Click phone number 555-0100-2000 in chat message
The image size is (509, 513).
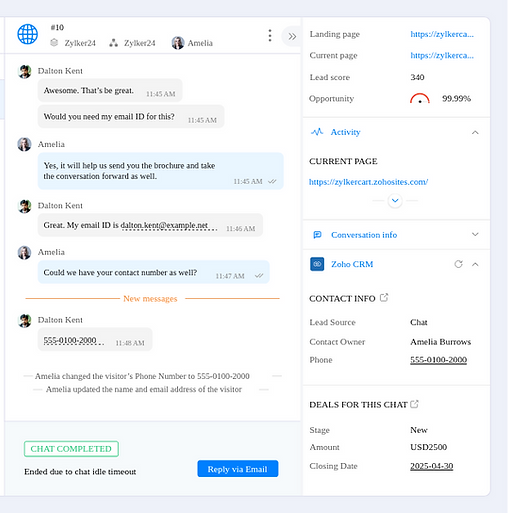pos(70,340)
